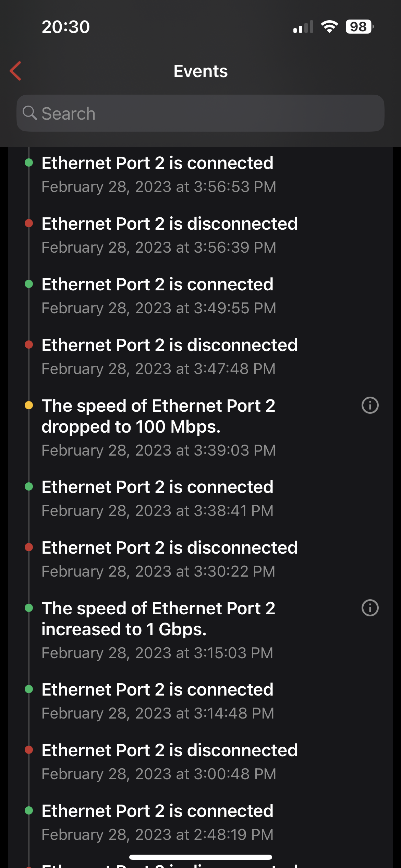Tap the 3:14:48 PM connected event
The height and width of the screenshot is (868, 401).
point(158,701)
